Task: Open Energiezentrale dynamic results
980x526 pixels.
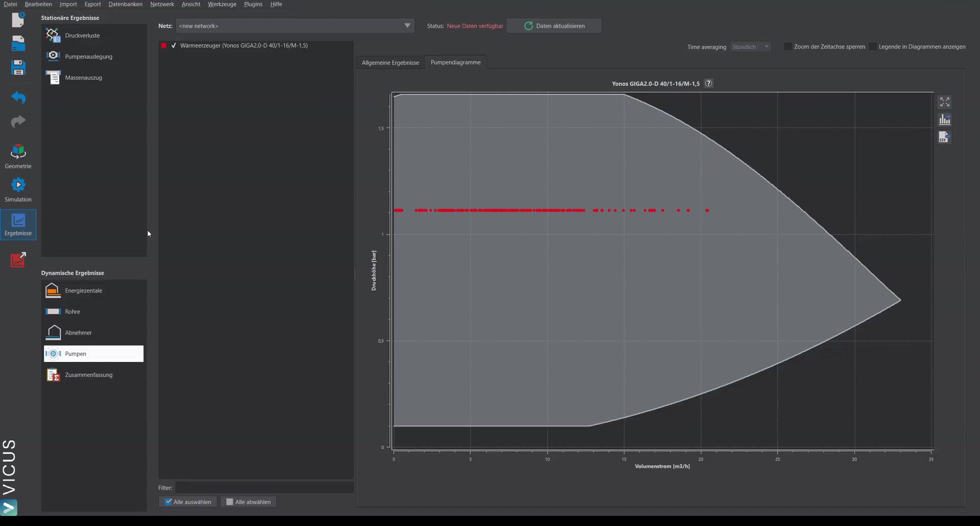Action: (x=94, y=291)
